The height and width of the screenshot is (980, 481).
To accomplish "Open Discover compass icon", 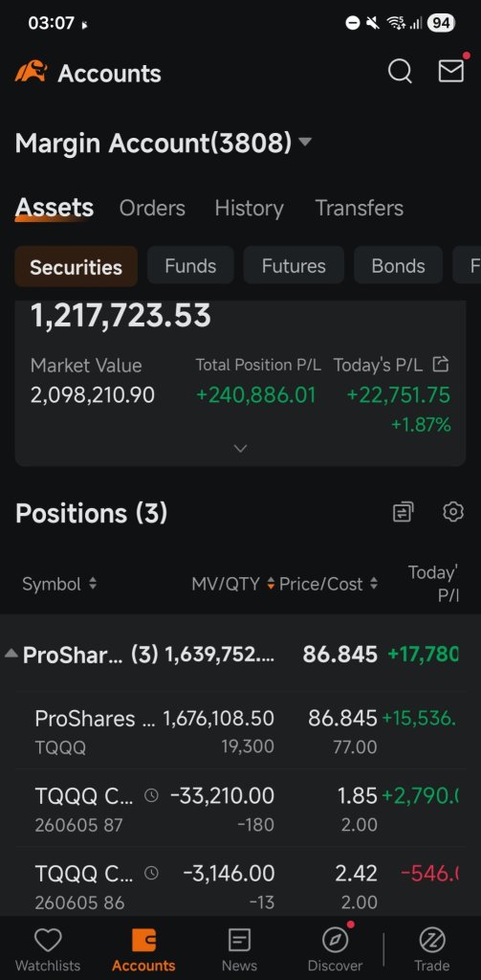I will 335,950.
